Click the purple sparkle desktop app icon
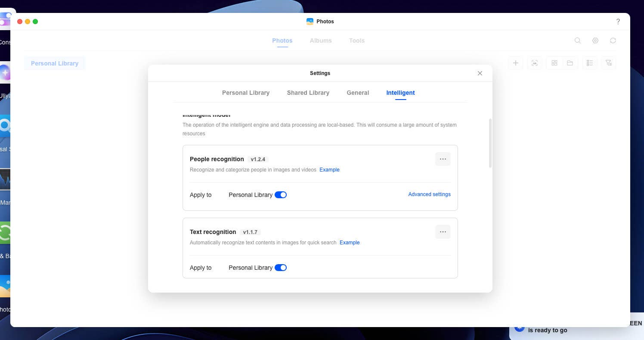 5,72
